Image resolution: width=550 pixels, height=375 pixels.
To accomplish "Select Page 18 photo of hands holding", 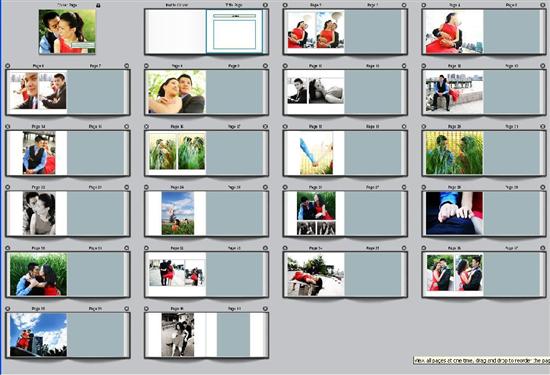I will pos(315,153).
